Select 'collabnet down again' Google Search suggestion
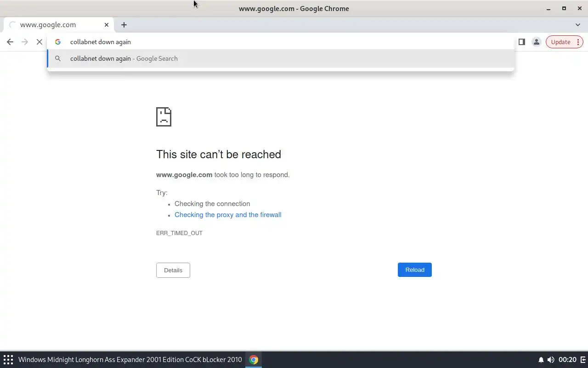 click(x=281, y=58)
